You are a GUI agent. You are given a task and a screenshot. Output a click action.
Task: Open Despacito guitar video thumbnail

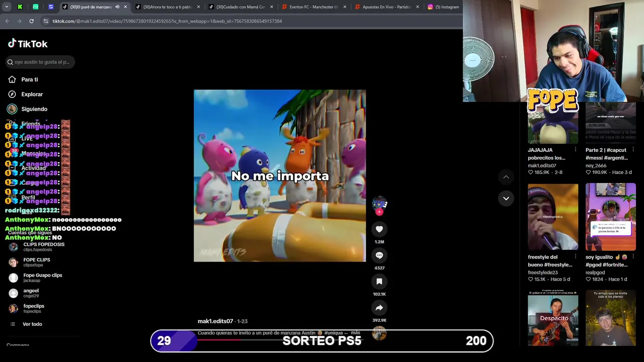click(x=553, y=318)
